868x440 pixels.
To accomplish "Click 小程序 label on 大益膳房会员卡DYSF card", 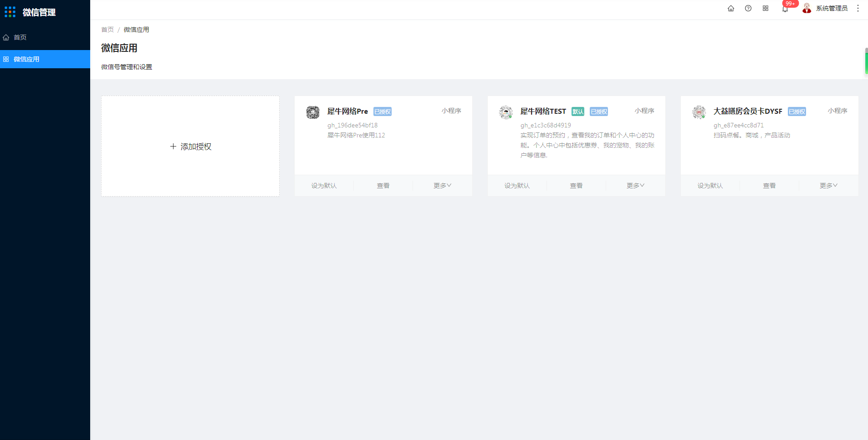I will click(x=837, y=111).
